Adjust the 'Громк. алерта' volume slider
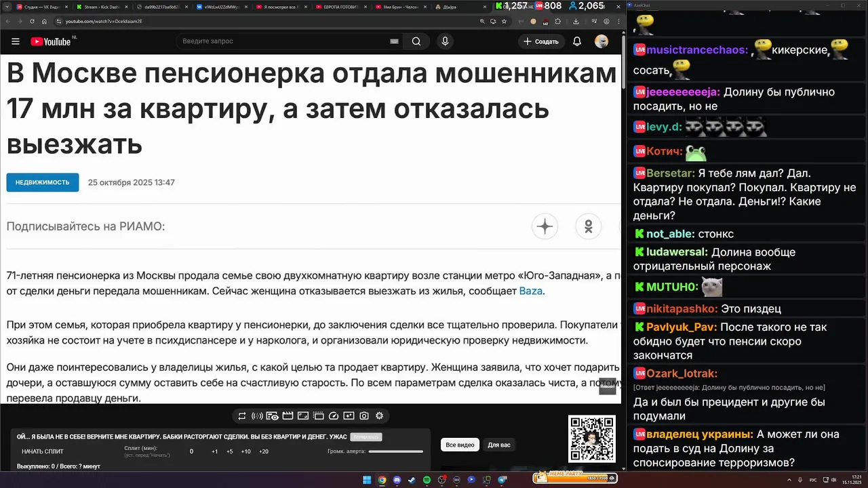The width and height of the screenshot is (868, 488). pos(396,451)
